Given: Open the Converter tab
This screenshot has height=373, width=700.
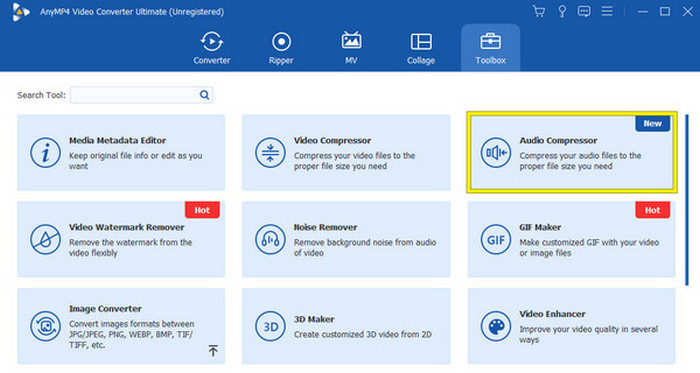Looking at the screenshot, I should (212, 48).
